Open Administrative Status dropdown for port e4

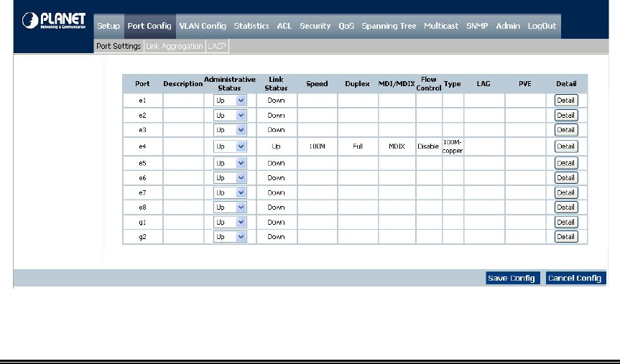pyautogui.click(x=230, y=146)
